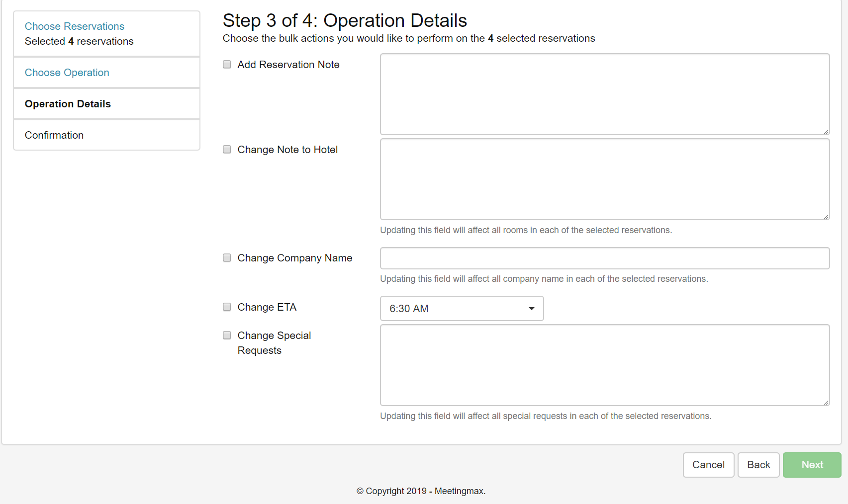This screenshot has width=848, height=504.
Task: Tick the Change Note to Hotel checkbox
Action: pyautogui.click(x=227, y=150)
